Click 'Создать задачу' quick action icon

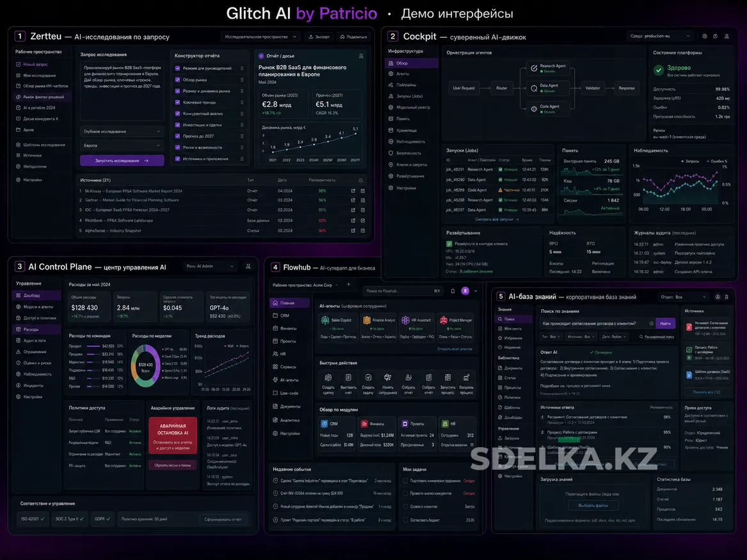click(x=368, y=378)
